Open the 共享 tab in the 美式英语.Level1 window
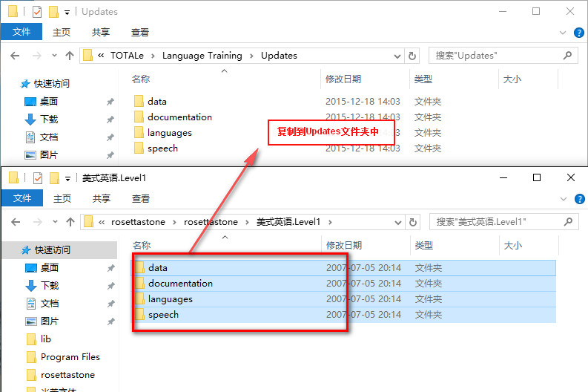The height and width of the screenshot is (392, 588). click(102, 198)
